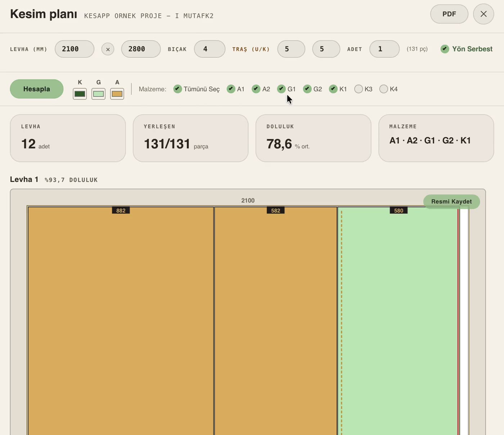Screen dimensions: 504x435
Task: Click the Malzeme summary card
Action: [x=436, y=138]
